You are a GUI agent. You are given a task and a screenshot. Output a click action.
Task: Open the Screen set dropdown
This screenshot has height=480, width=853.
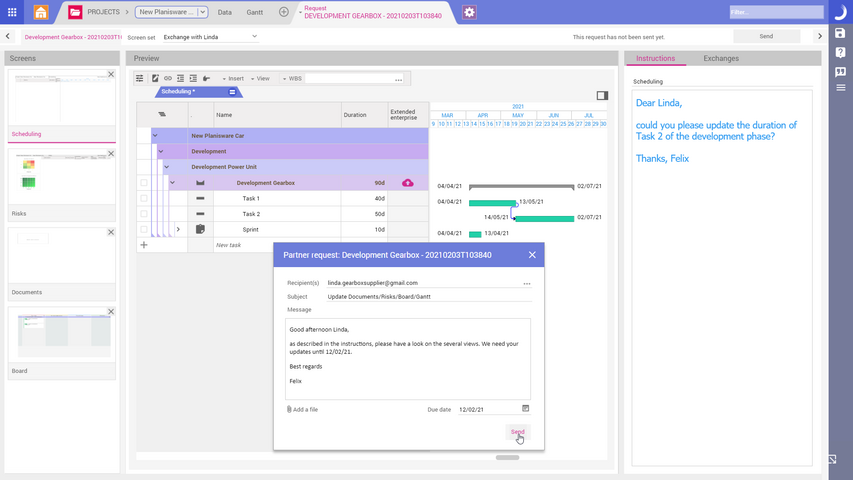click(210, 36)
